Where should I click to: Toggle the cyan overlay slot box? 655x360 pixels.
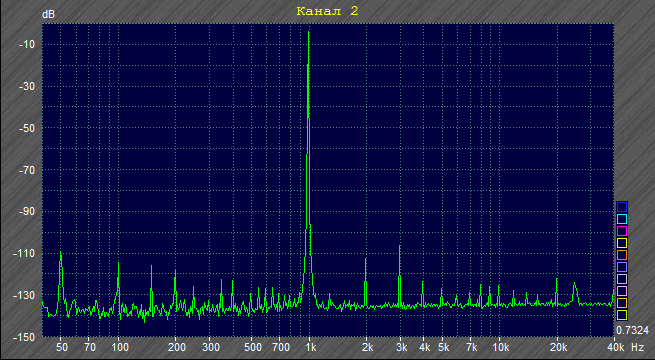point(622,219)
